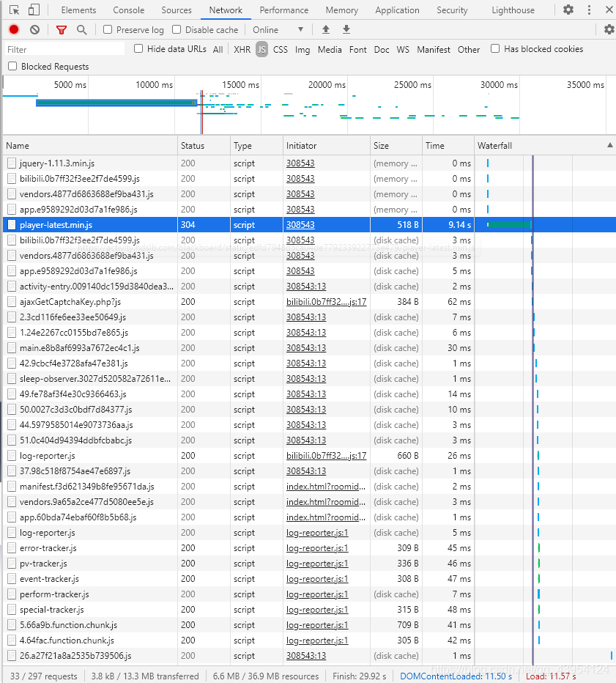Toggle the CSS resource type filter

click(x=281, y=49)
